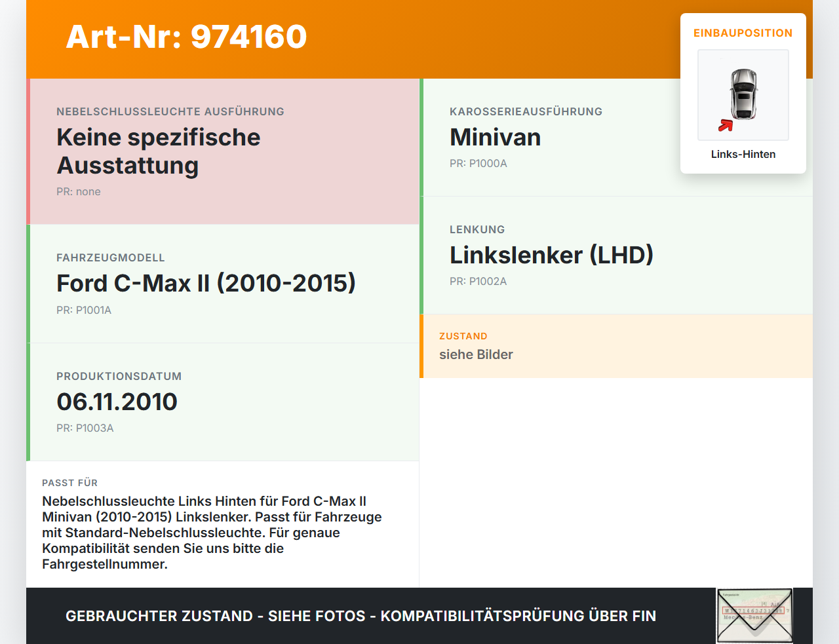This screenshot has width=839, height=644.
Task: Open the Einbauposition vehicle illustration
Action: click(743, 95)
